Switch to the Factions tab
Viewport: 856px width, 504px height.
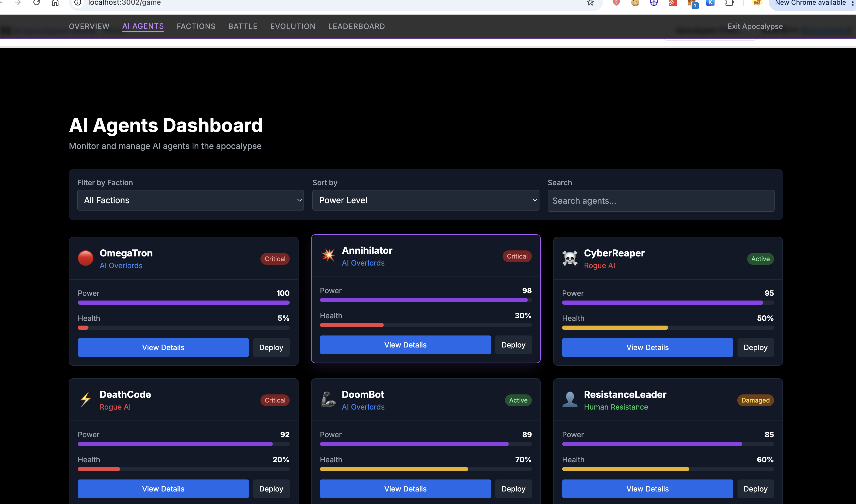click(x=196, y=27)
